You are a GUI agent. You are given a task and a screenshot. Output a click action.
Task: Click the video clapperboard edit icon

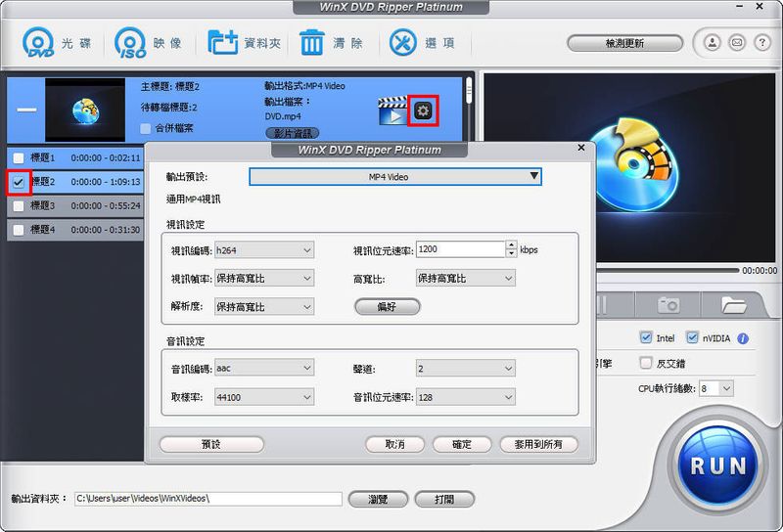pyautogui.click(x=393, y=111)
